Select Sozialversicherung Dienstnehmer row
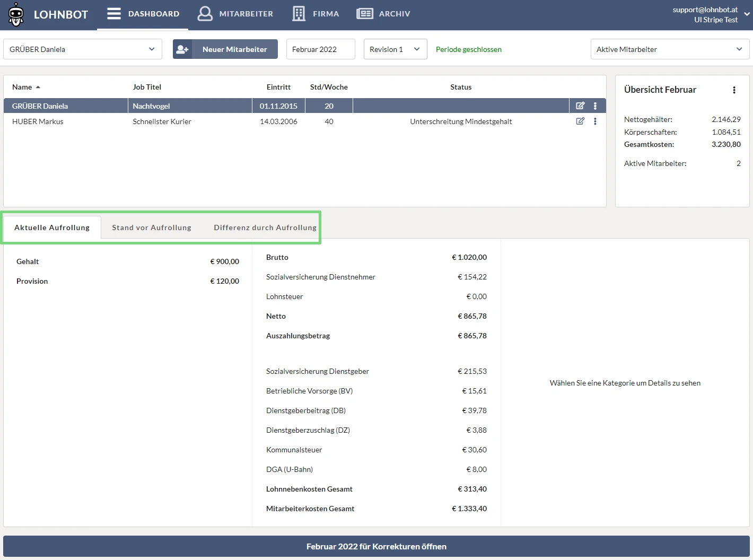Image resolution: width=753 pixels, height=560 pixels. tap(376, 277)
